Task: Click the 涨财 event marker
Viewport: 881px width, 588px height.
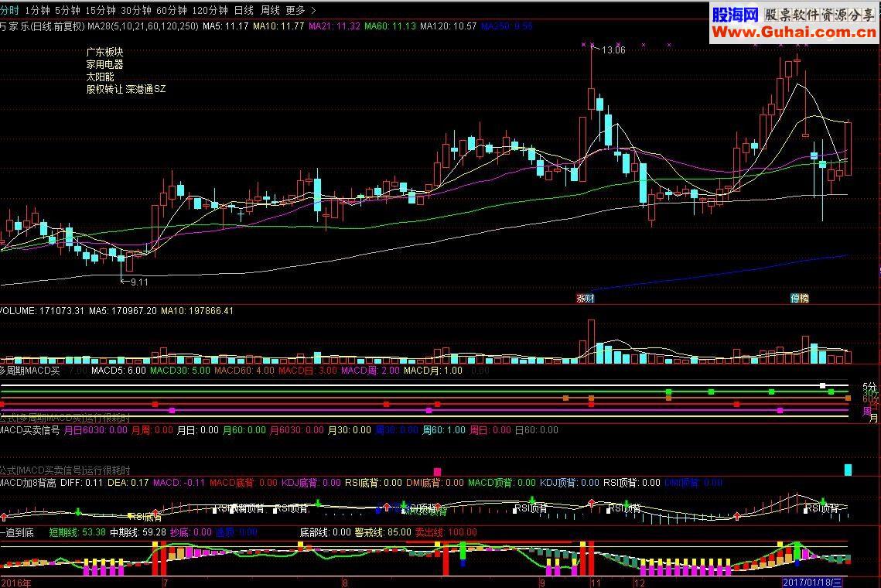Action: [586, 298]
